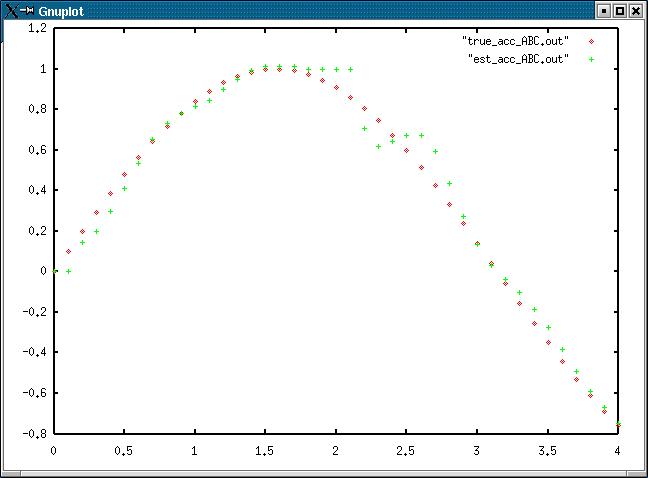Click x-axis label 3.5
Image resolution: width=648 pixels, height=478 pixels.
[x=547, y=451]
